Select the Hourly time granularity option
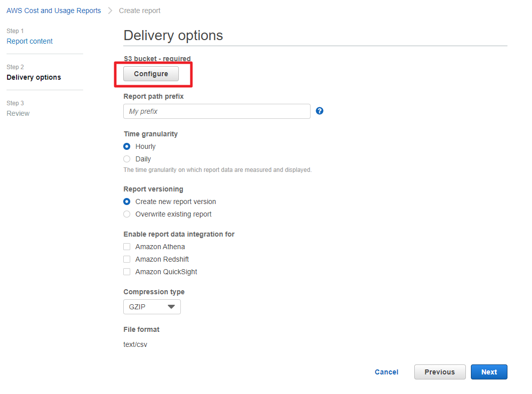Screen dimensions: 532x394 click(127, 146)
